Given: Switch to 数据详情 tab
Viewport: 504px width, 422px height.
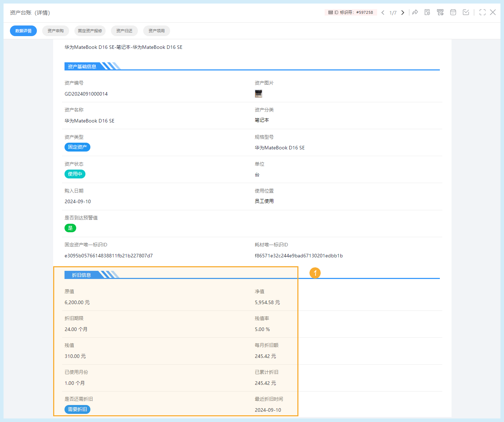Looking at the screenshot, I should [x=23, y=31].
